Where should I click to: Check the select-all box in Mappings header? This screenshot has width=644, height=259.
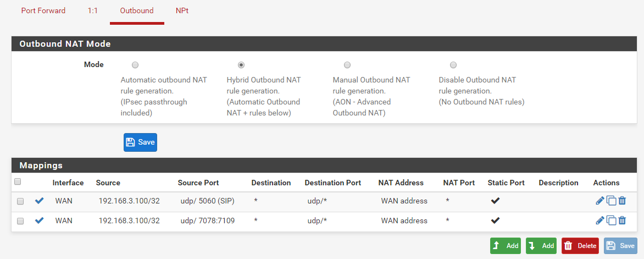[x=18, y=182]
